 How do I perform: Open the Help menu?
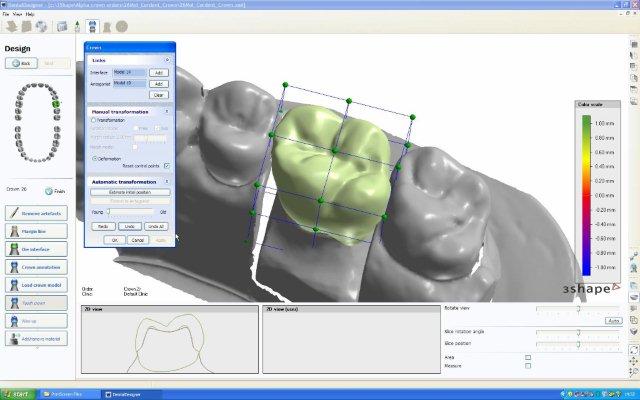(x=31, y=15)
